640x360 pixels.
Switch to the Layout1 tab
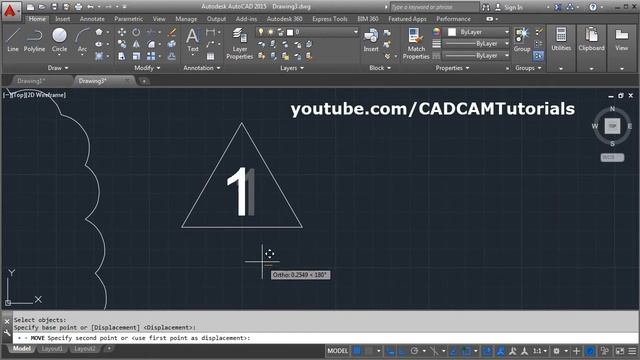52,349
